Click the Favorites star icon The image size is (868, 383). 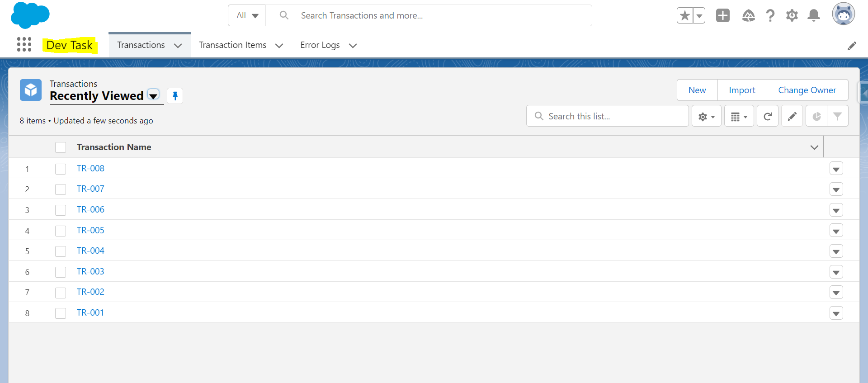tap(684, 15)
